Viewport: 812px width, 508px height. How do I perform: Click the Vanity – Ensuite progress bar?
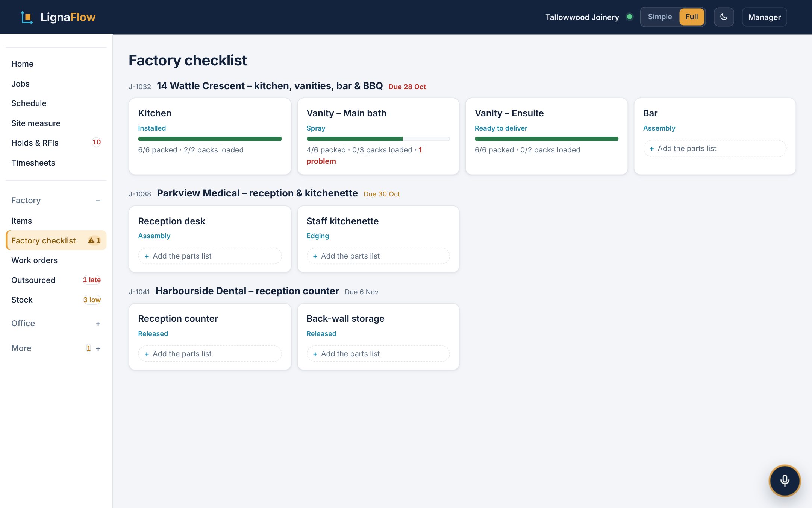pos(546,139)
